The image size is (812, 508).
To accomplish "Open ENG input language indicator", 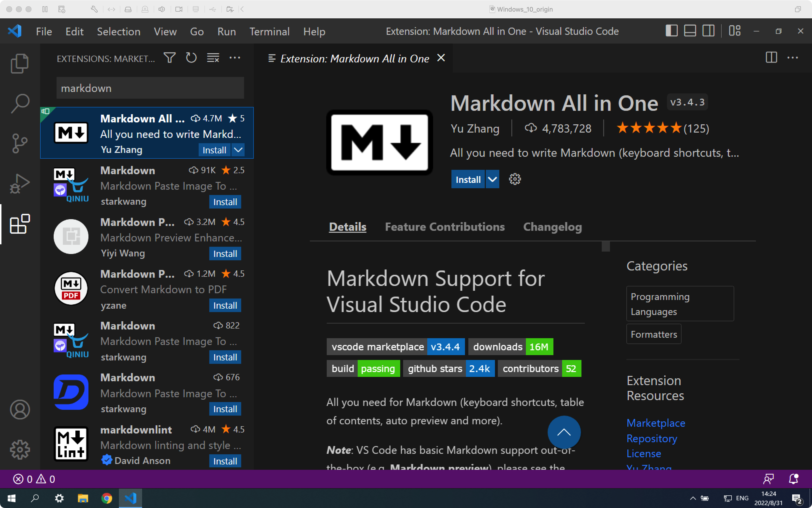I will 742,498.
